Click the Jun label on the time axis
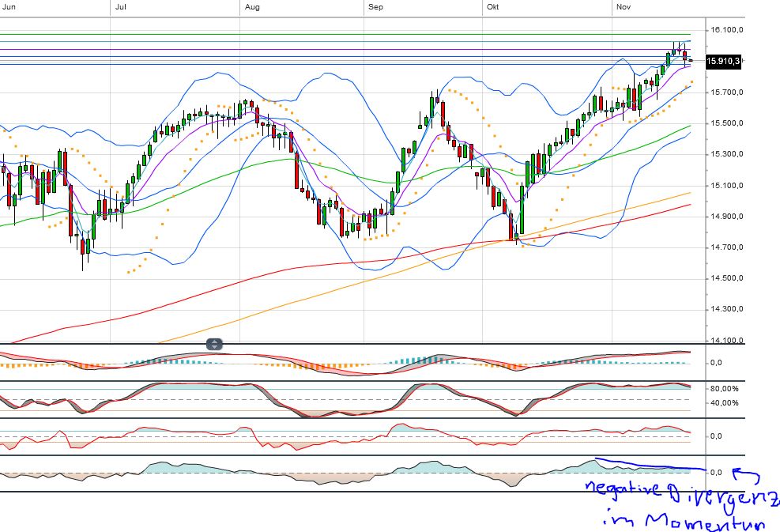This screenshot has height=532, width=780. pos(9,7)
